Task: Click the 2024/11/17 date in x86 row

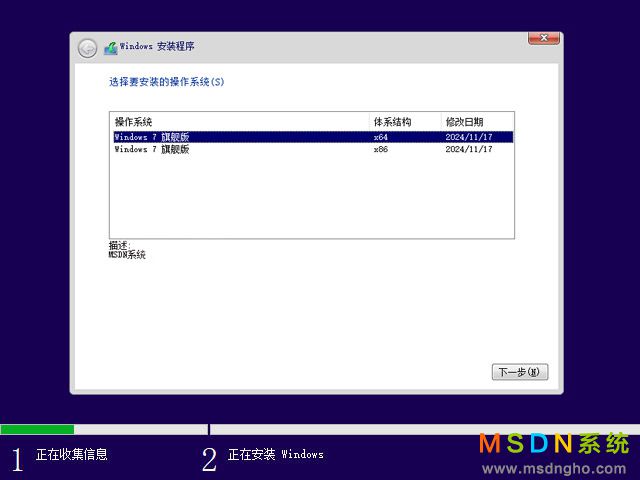Action: click(x=469, y=149)
